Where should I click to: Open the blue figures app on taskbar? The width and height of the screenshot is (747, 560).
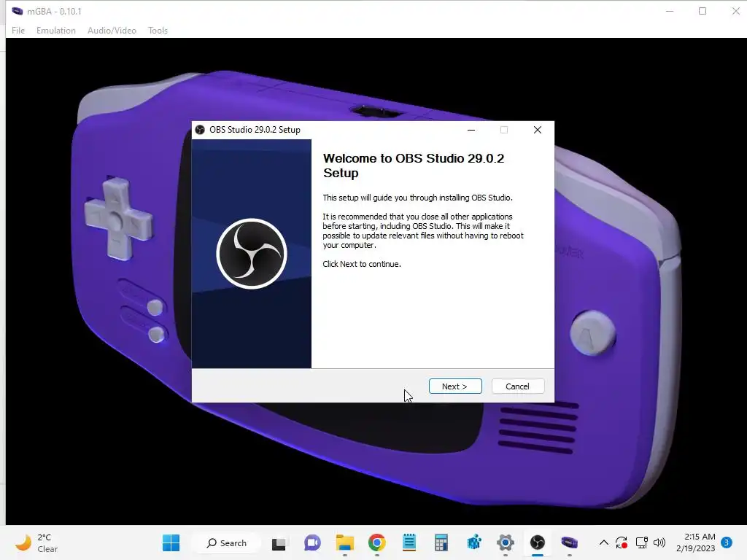pyautogui.click(x=473, y=542)
